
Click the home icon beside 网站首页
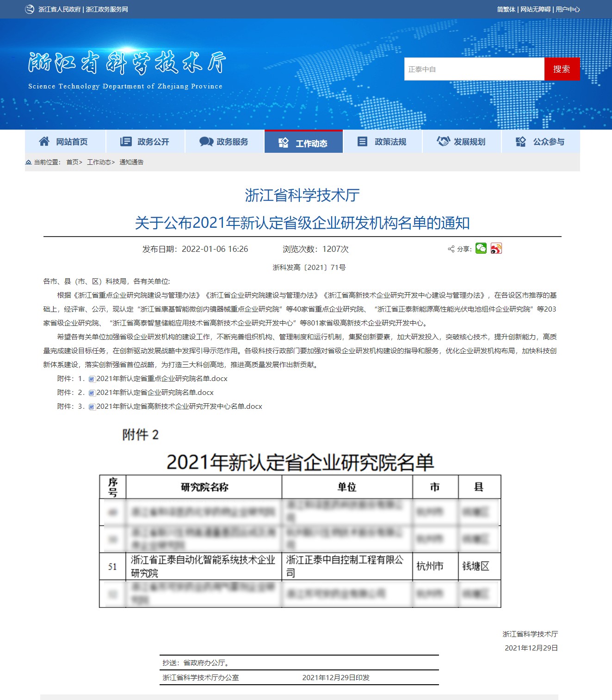44,141
